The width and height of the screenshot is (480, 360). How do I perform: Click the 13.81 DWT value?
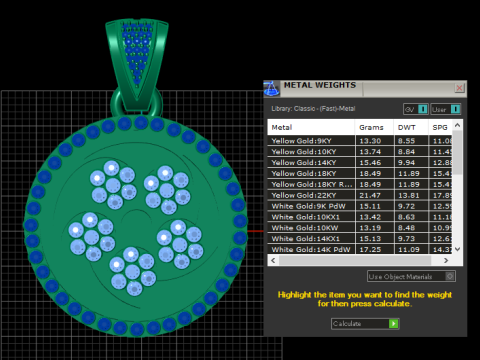point(409,195)
